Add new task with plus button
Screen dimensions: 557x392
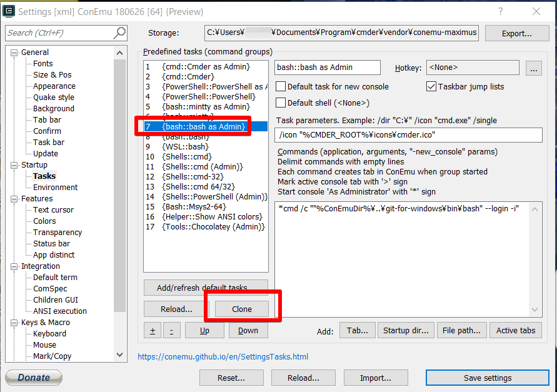pos(153,330)
